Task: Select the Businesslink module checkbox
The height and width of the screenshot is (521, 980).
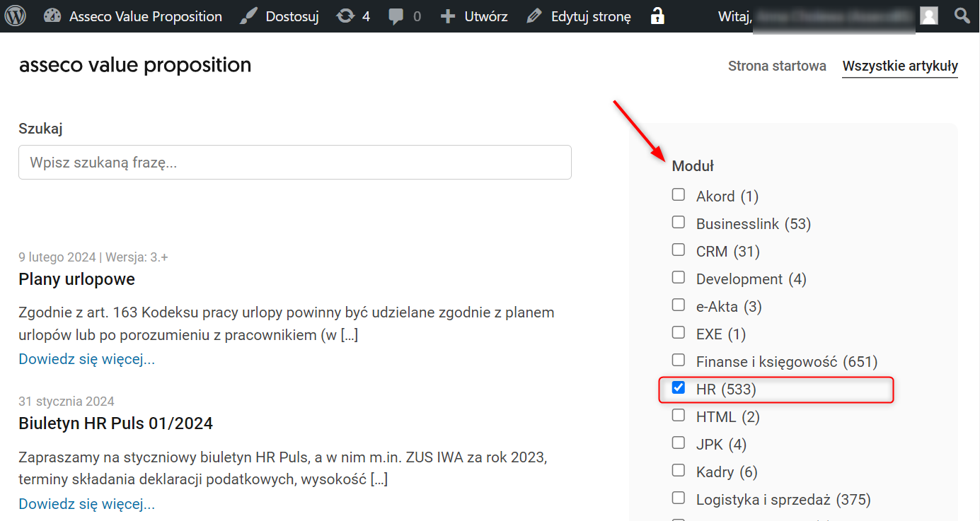Action: pyautogui.click(x=679, y=222)
